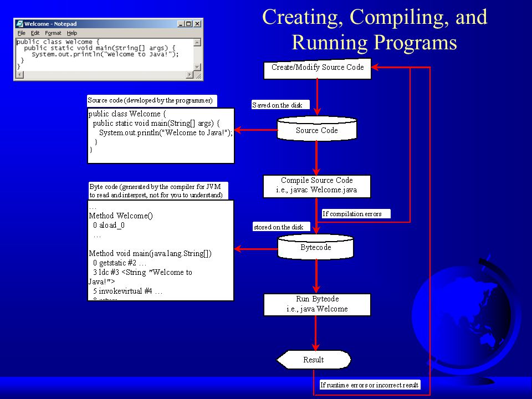532x399 pixels.
Task: Select the Compile Source Code box
Action: point(317,186)
